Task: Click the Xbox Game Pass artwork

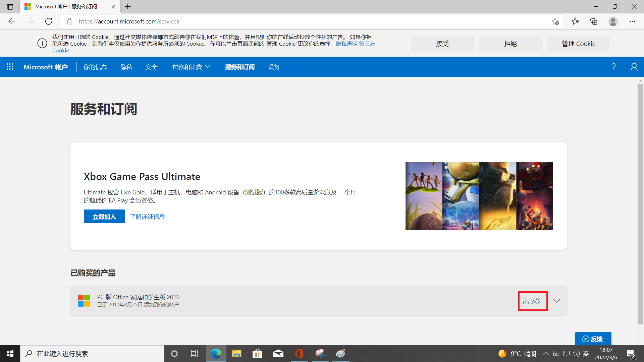Action: tap(479, 196)
